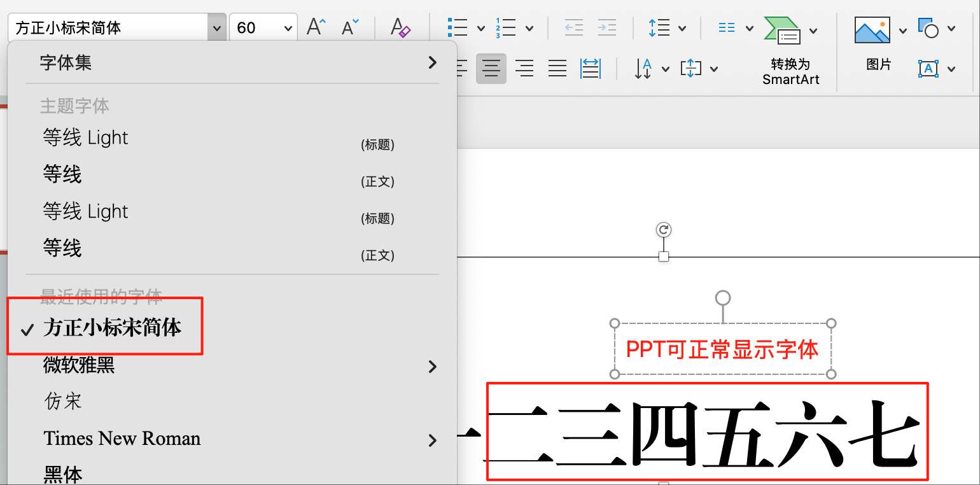Click Convert to SmartArt icon
This screenshot has width=980, height=485.
[x=782, y=30]
